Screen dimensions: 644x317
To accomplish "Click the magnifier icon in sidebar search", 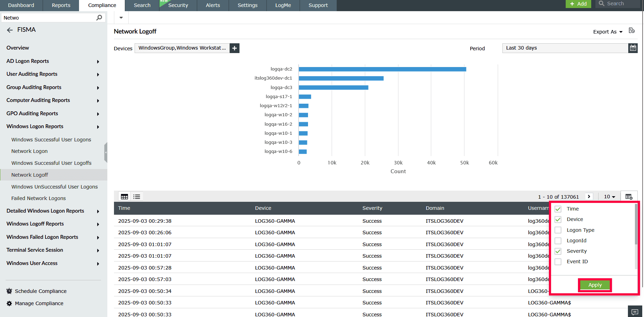I will 99,18.
